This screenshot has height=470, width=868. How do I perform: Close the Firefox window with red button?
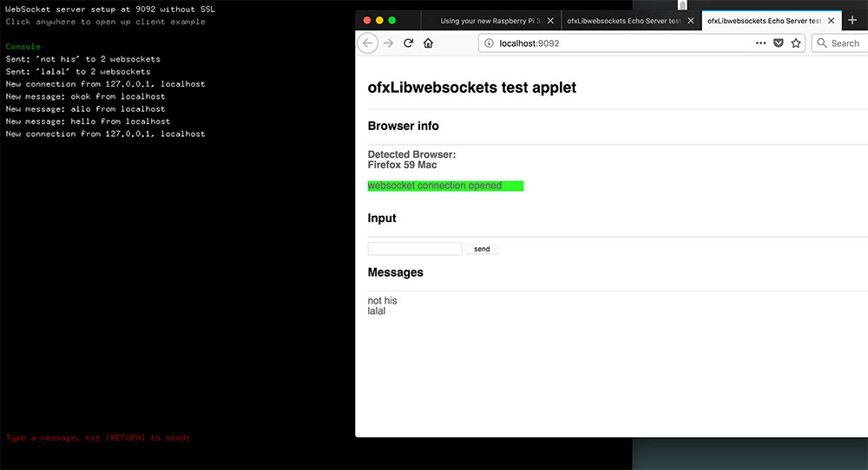(366, 21)
